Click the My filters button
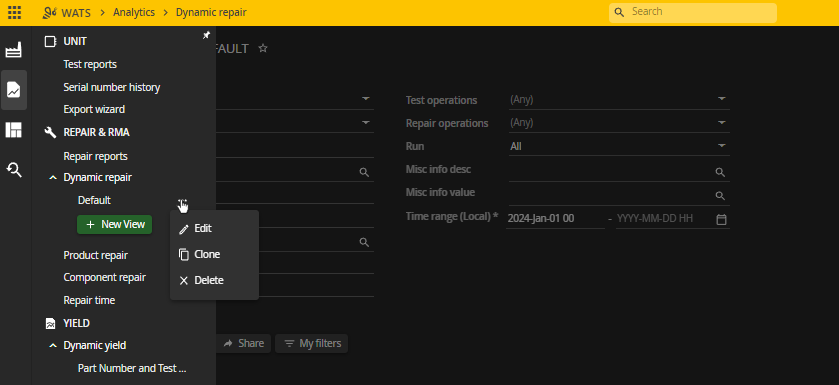The image size is (839, 385). [311, 343]
